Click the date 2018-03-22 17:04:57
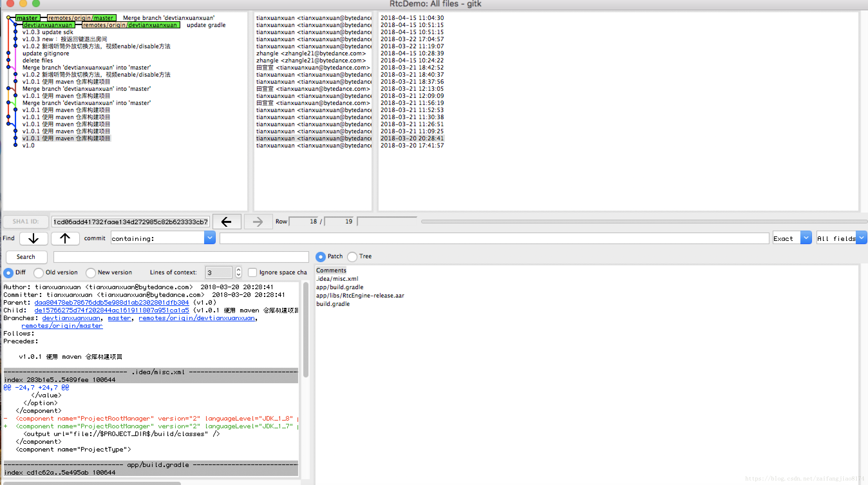This screenshot has width=868, height=485. click(412, 39)
